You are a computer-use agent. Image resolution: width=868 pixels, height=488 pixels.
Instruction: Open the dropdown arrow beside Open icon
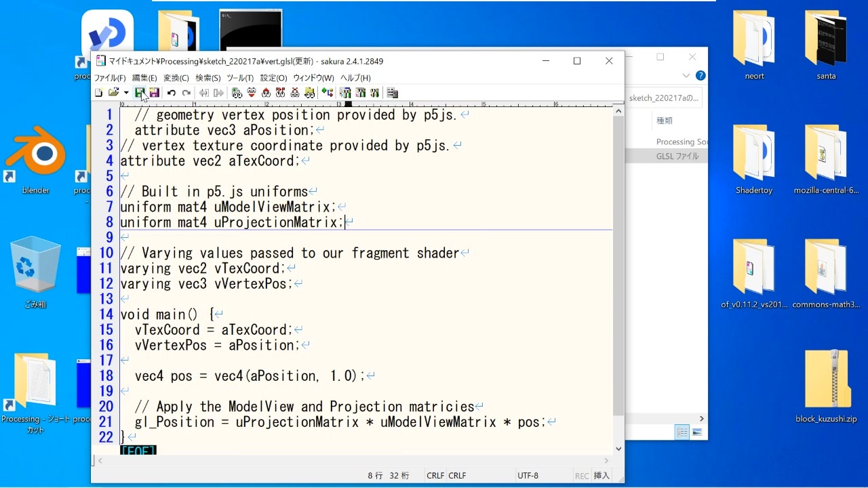[125, 92]
